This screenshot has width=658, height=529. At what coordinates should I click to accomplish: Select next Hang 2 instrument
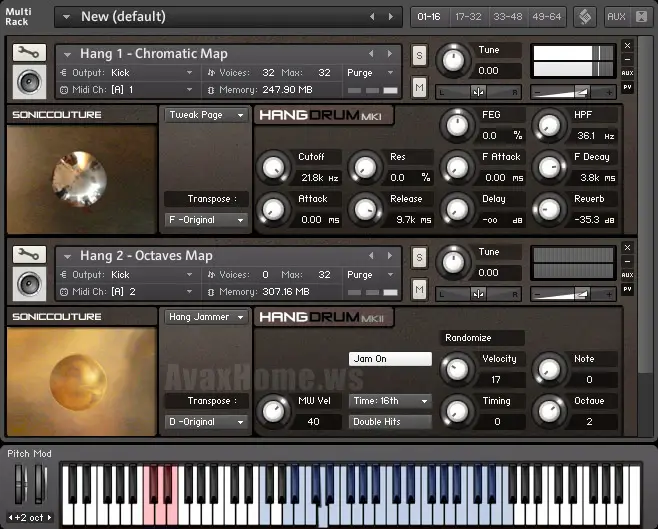(x=390, y=255)
